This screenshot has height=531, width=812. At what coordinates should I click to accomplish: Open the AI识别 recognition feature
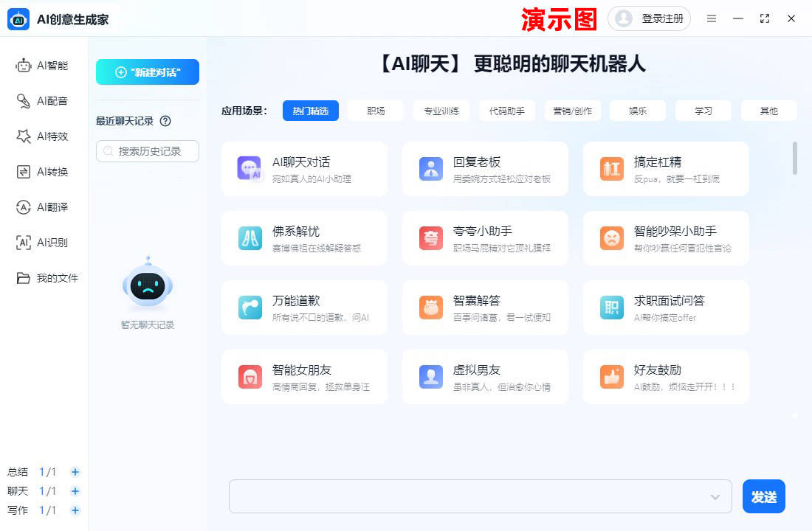(44, 242)
